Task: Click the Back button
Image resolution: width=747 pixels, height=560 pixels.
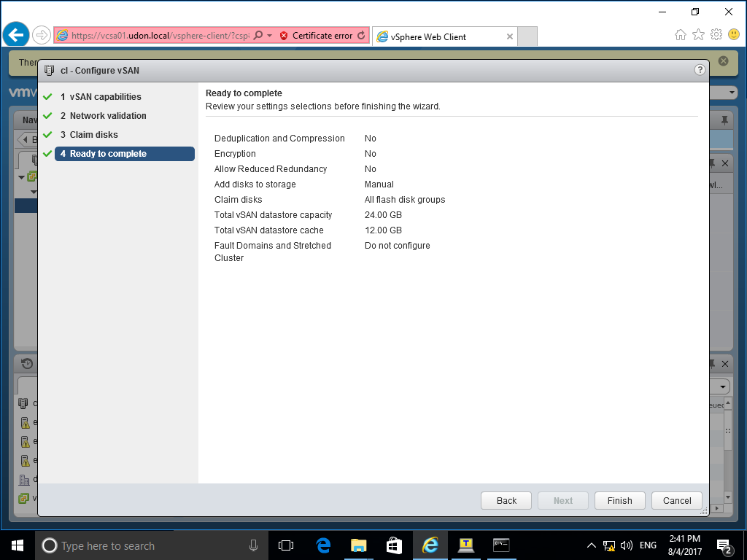Action: tap(506, 500)
